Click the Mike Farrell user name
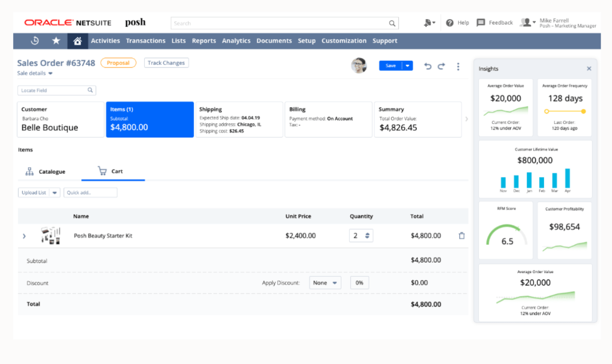 554,20
